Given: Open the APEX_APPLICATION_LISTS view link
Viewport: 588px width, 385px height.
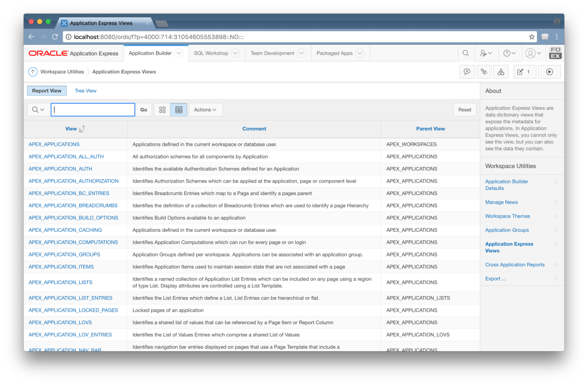Looking at the screenshot, I should (60, 282).
